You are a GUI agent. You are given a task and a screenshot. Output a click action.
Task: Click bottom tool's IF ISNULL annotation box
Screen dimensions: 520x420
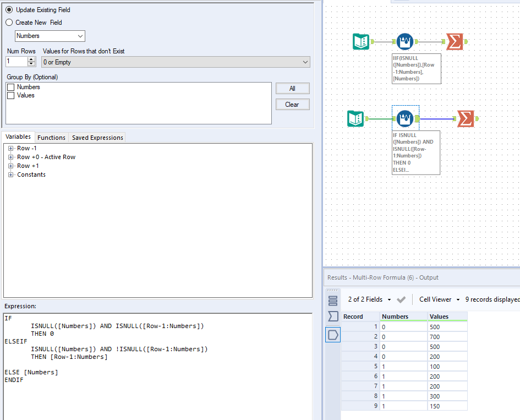(416, 152)
